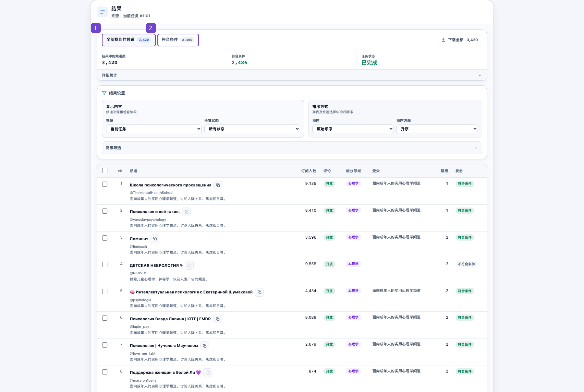Image resolution: width=584 pixels, height=392 pixels.
Task: Open @TheMentalHealthSchool channel handle
Action: click(x=152, y=193)
